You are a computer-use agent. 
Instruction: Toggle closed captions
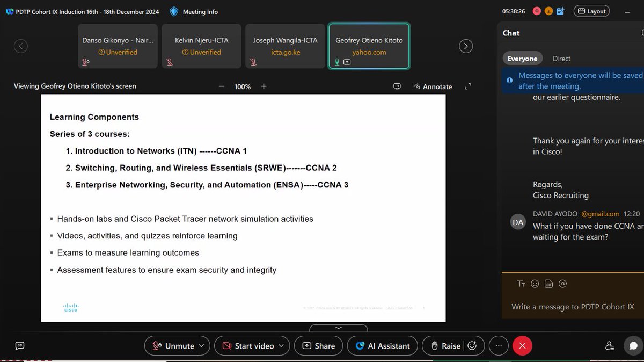20,345
